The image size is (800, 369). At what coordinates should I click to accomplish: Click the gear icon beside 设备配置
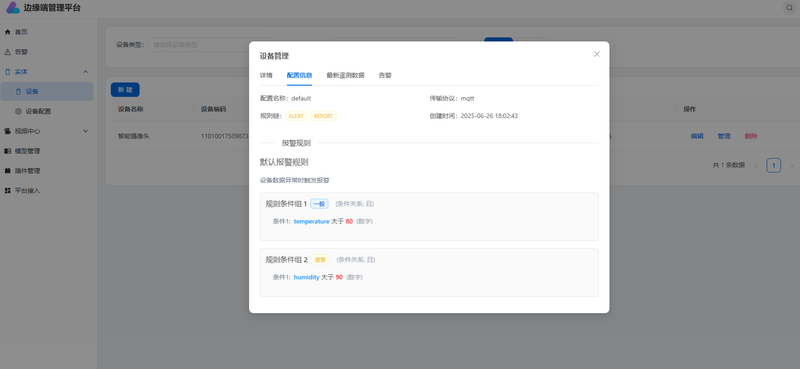tap(18, 111)
